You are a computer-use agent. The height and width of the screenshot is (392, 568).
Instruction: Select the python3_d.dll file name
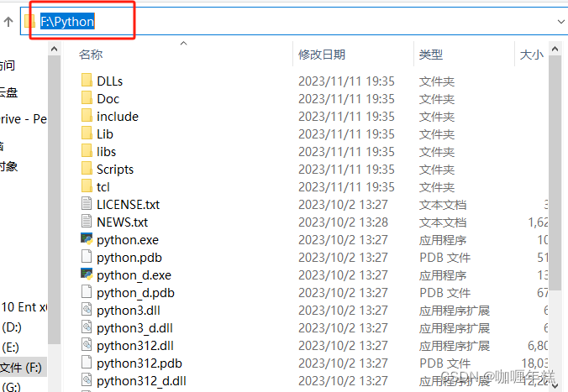[134, 328]
